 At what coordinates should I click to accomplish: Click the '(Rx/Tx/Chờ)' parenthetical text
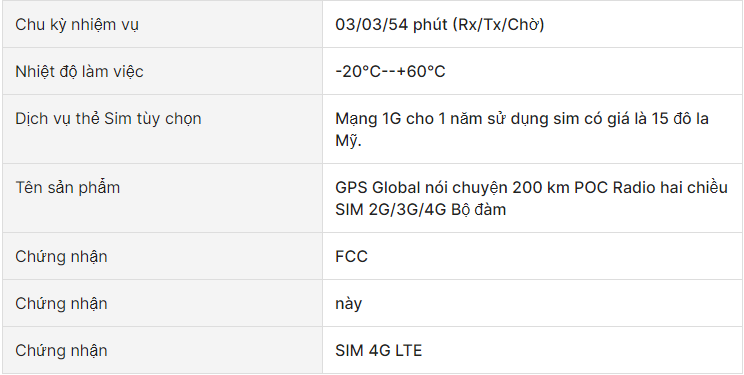click(x=499, y=24)
